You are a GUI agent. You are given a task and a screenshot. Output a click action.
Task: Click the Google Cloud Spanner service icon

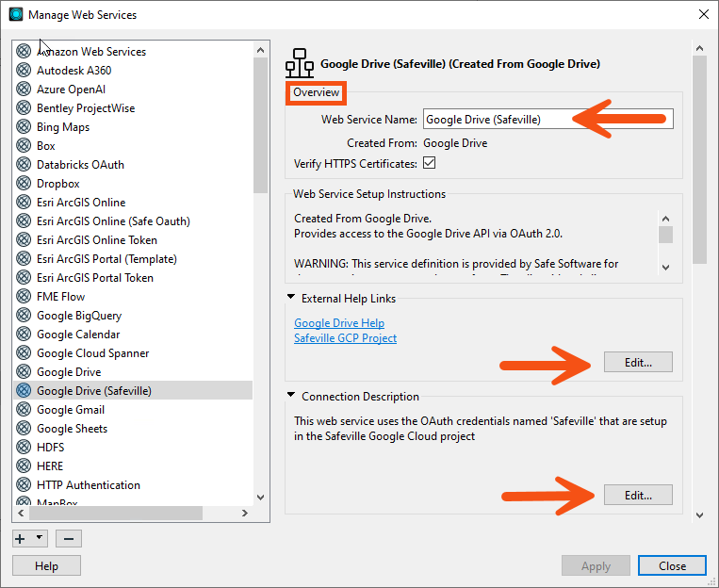(24, 352)
